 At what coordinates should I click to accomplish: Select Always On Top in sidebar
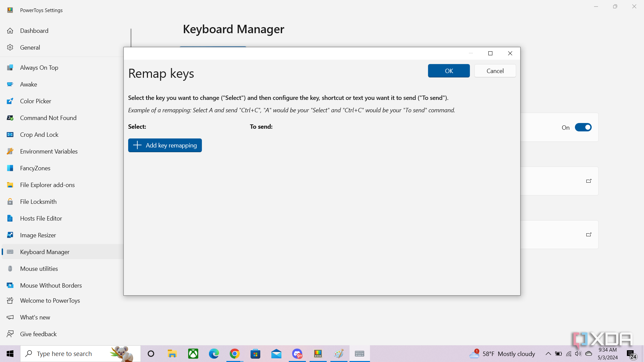[x=39, y=67]
